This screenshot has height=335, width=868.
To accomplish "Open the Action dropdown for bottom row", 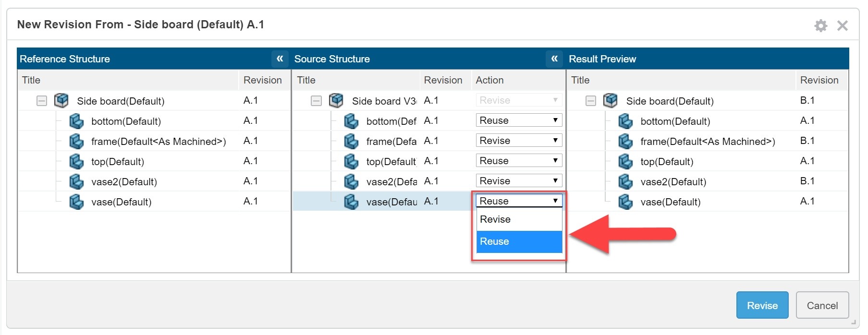I will click(x=518, y=120).
